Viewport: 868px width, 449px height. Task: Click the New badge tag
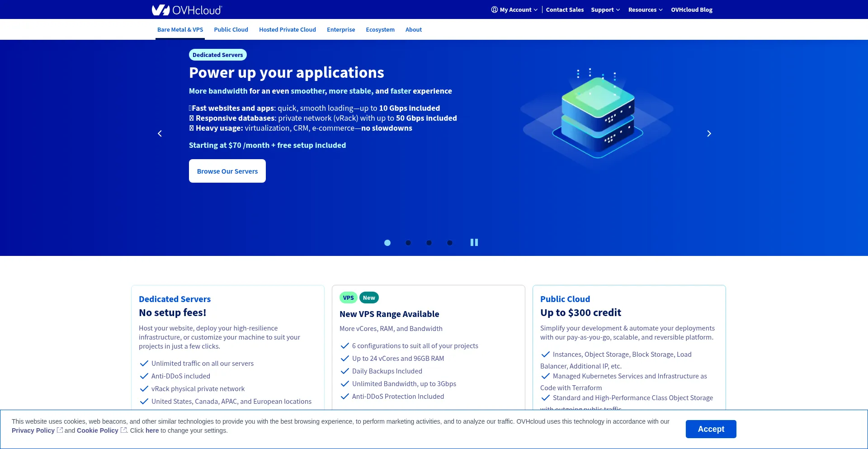(369, 298)
